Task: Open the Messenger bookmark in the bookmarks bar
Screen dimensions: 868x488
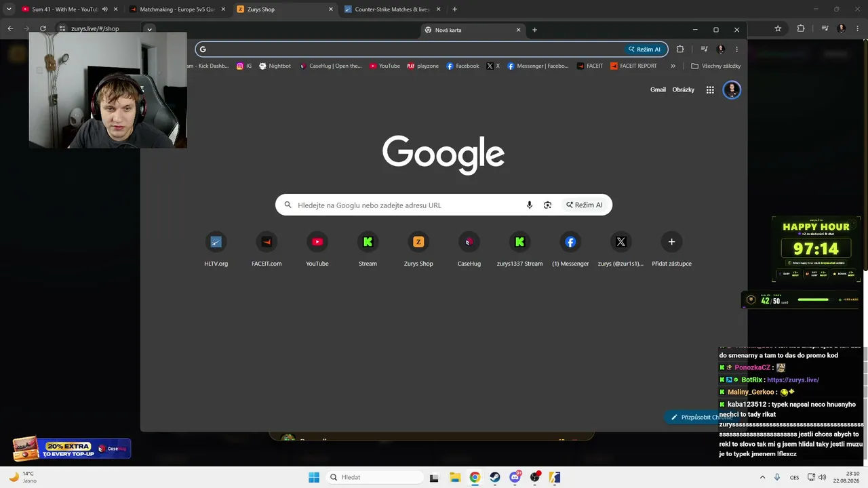Action: (538, 66)
